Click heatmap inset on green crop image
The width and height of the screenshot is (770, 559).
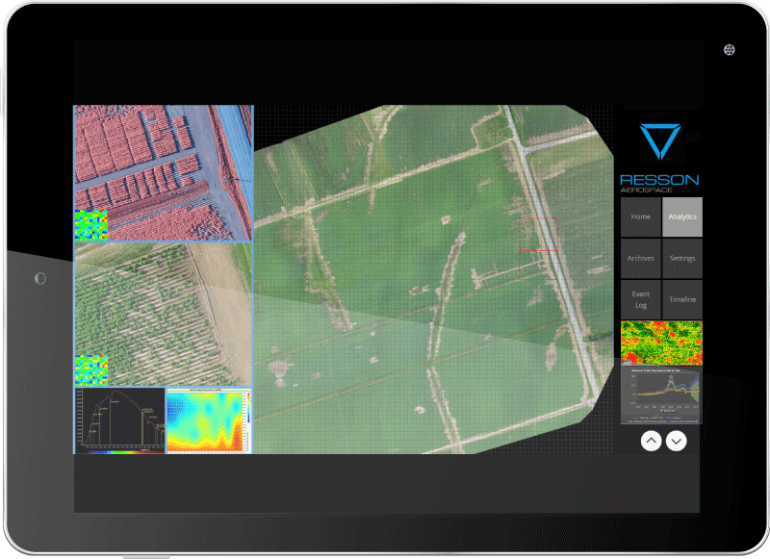pos(91,370)
